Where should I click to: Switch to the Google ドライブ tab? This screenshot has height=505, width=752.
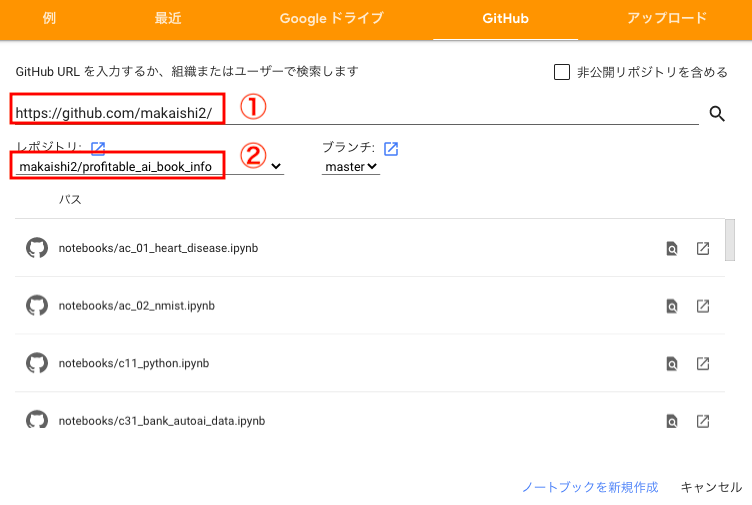331,18
